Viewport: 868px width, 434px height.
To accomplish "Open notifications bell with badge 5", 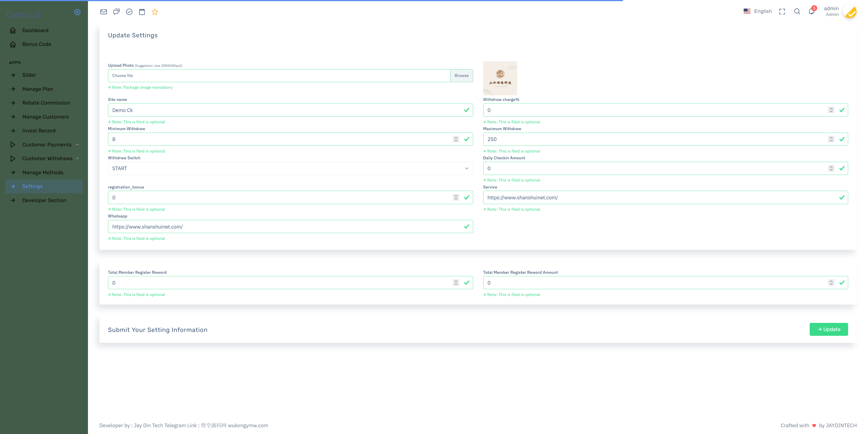I will (811, 12).
